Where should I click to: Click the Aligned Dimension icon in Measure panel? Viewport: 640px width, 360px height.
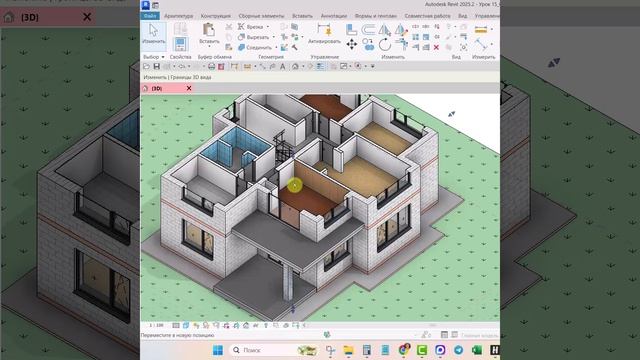tap(481, 43)
